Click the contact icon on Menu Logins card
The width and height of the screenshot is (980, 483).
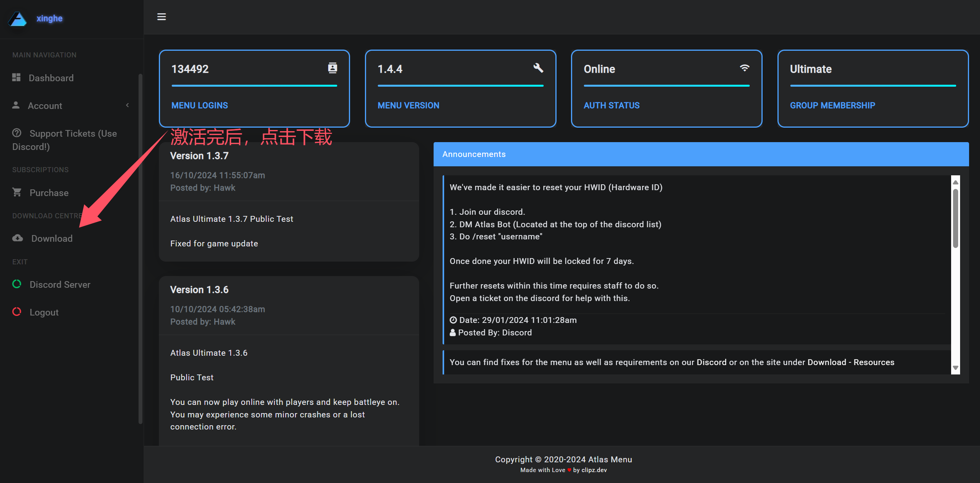(332, 68)
